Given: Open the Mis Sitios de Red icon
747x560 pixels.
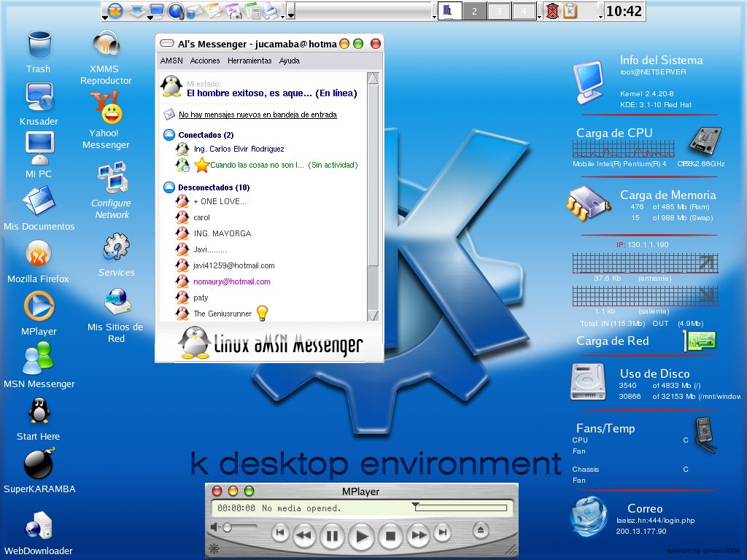Looking at the screenshot, I should [x=116, y=302].
